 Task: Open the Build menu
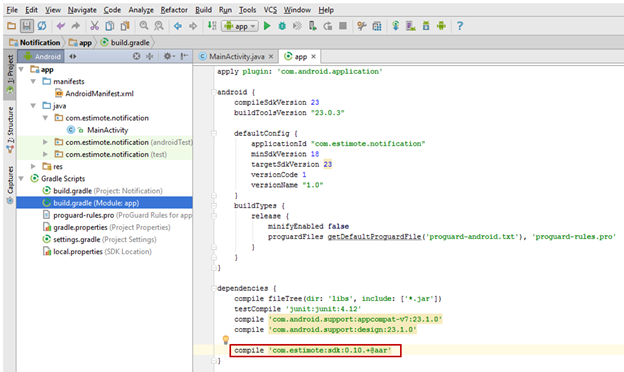pyautogui.click(x=203, y=10)
